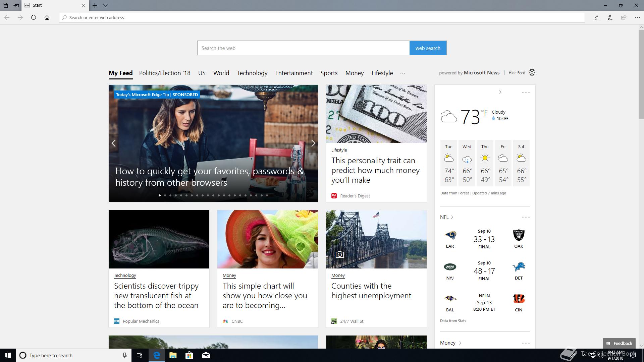Click the Microsoft News link
The image size is (644, 362).
pyautogui.click(x=481, y=73)
